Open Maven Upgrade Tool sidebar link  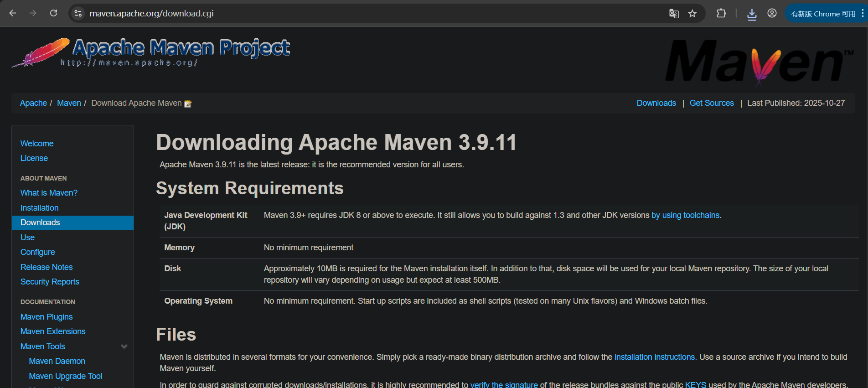[x=66, y=376]
